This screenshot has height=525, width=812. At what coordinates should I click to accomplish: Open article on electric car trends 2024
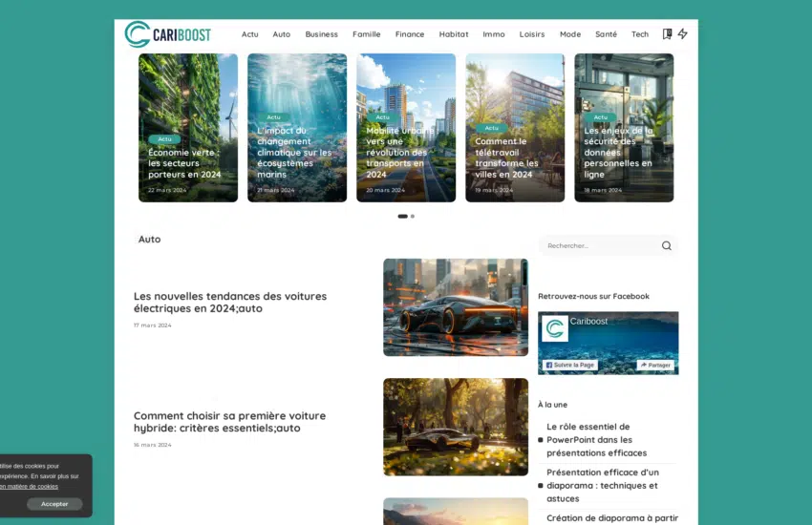229,303
